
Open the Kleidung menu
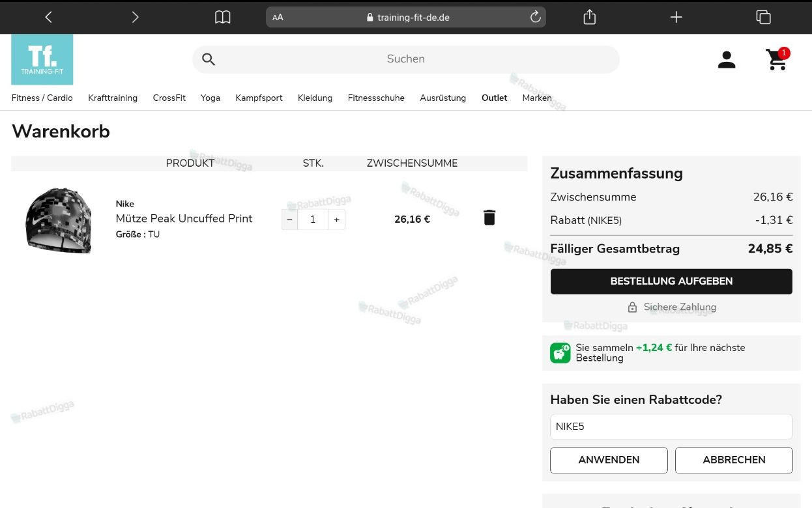click(x=315, y=98)
